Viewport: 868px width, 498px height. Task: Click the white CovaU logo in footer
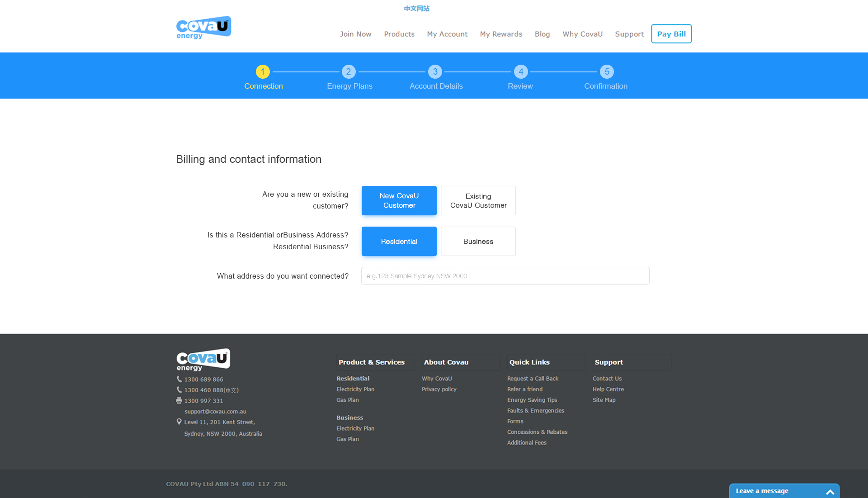pyautogui.click(x=203, y=360)
